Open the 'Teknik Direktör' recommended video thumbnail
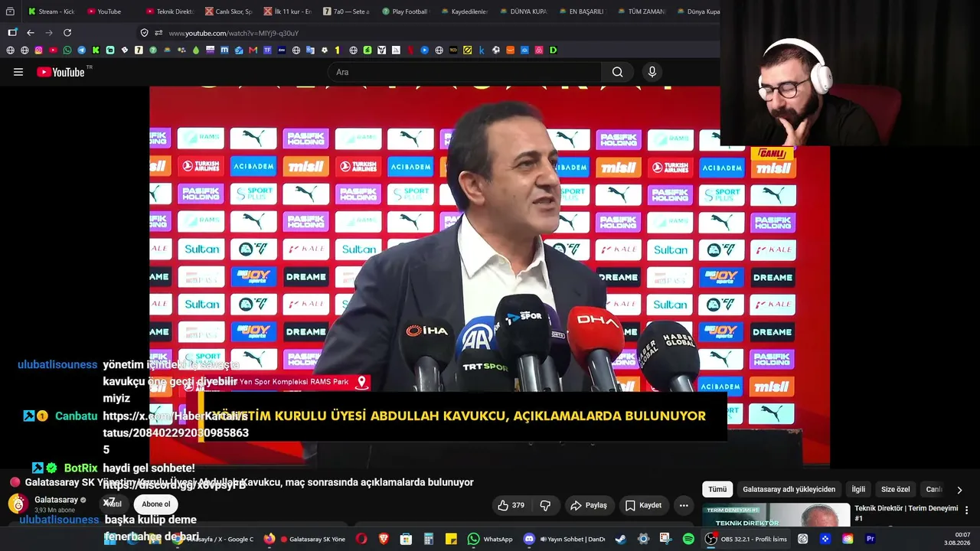The height and width of the screenshot is (551, 980). click(776, 515)
